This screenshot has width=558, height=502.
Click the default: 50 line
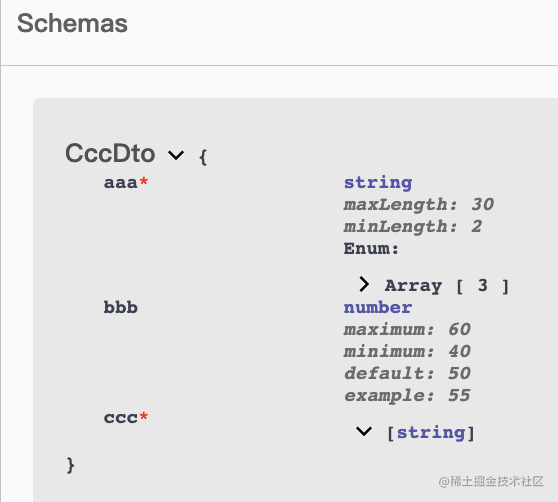407,374
